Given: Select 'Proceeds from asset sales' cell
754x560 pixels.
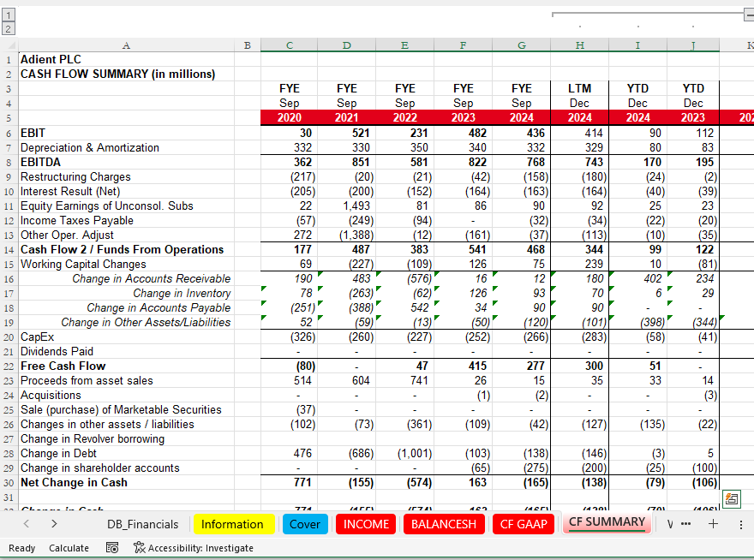Looking at the screenshot, I should 127,381.
